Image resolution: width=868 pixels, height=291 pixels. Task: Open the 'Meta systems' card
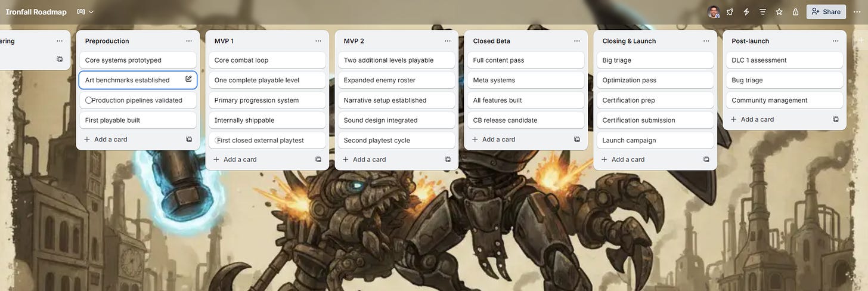pyautogui.click(x=526, y=81)
